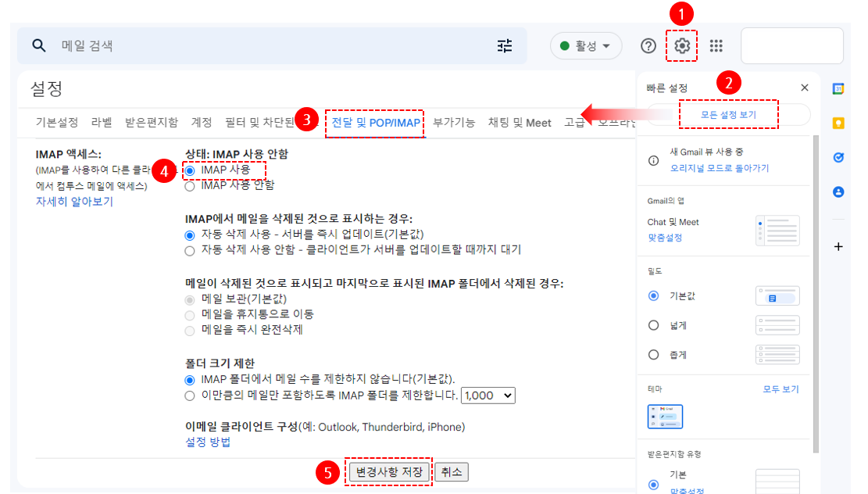Open the 필터 및 차단된 주소 tab

(259, 123)
